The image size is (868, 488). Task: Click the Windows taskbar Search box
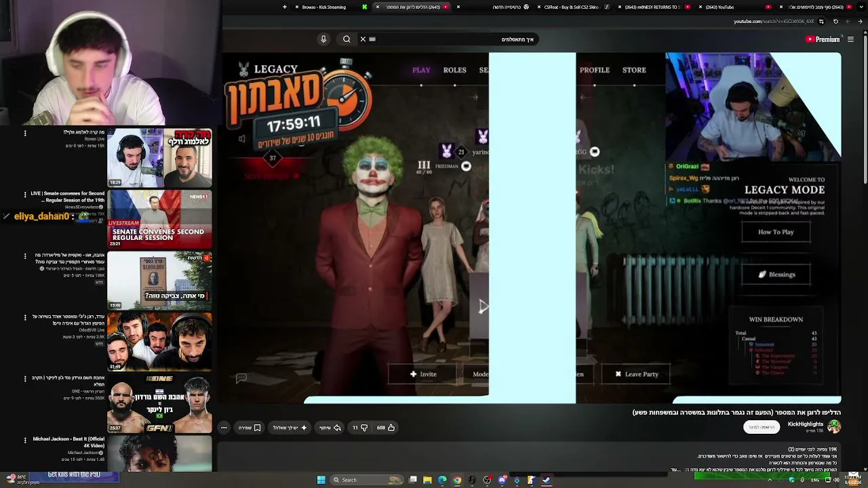[367, 480]
